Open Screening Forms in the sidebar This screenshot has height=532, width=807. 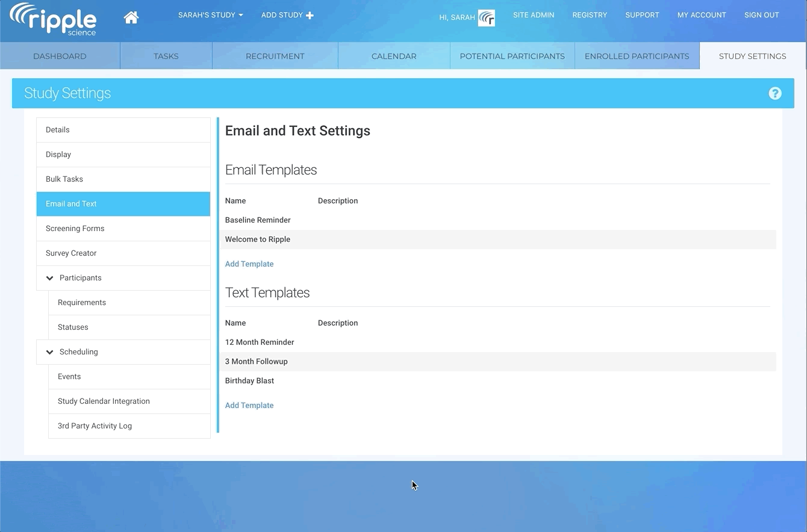coord(75,229)
